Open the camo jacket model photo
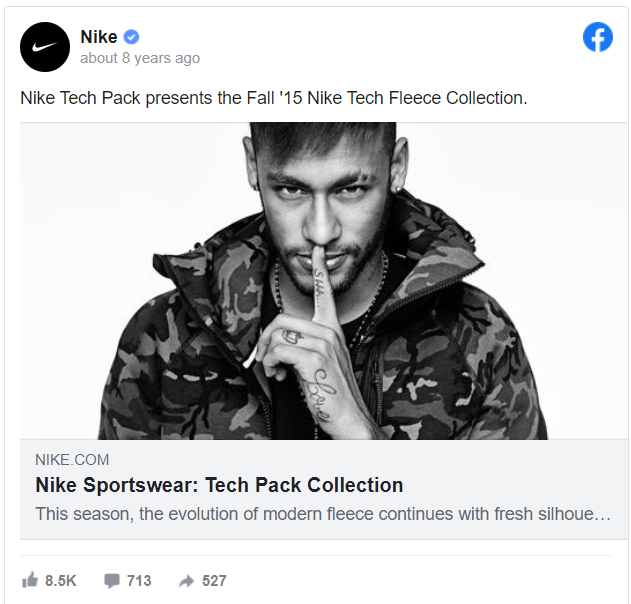This screenshot has height=604, width=631. point(323,280)
